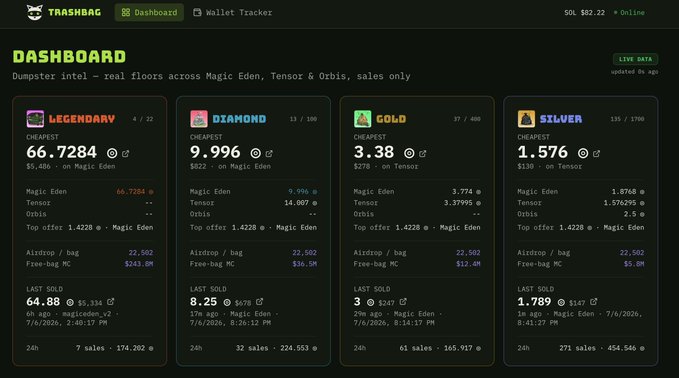Click the SOL icon next to 8.25

pos(227,302)
